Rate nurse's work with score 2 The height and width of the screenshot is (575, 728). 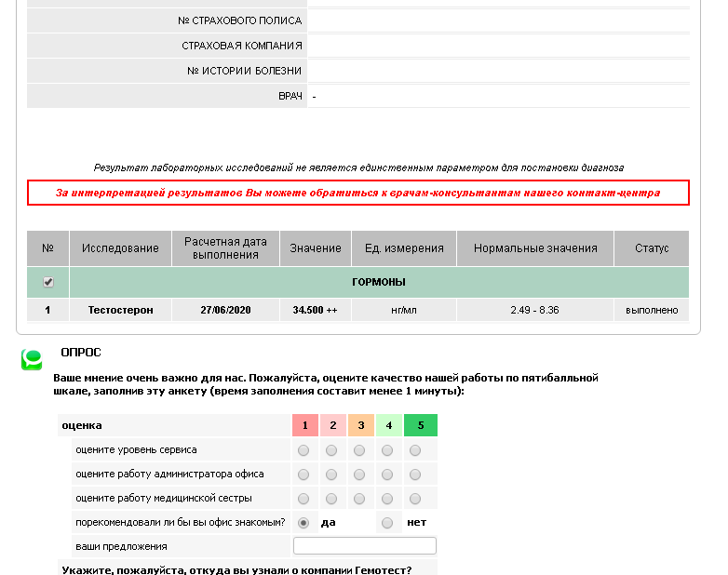coord(331,499)
